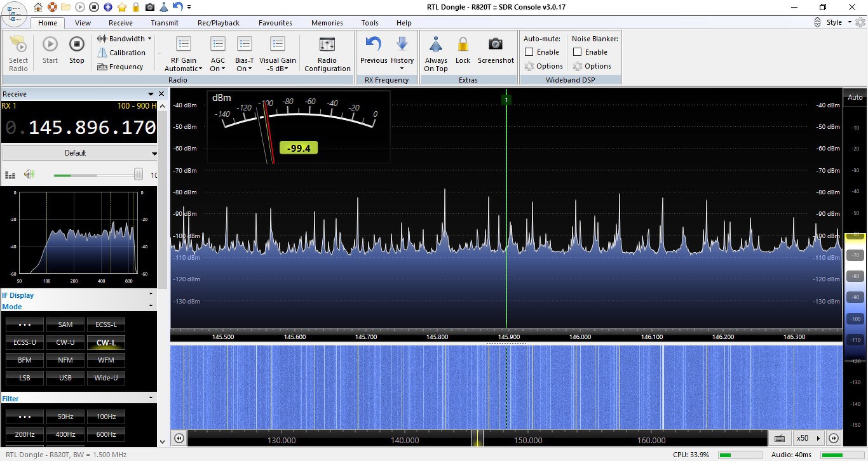Open Frequency entry in the Radio group
868x461 pixels.
120,67
